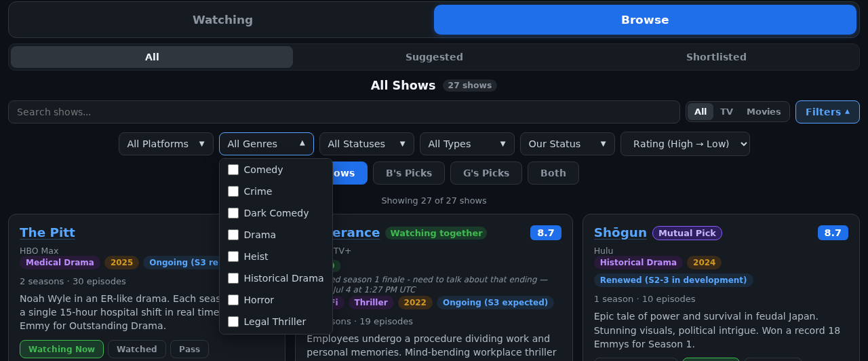Click the Mutual Pick badge on Shōgun
The height and width of the screenshot is (361, 868).
pyautogui.click(x=687, y=233)
